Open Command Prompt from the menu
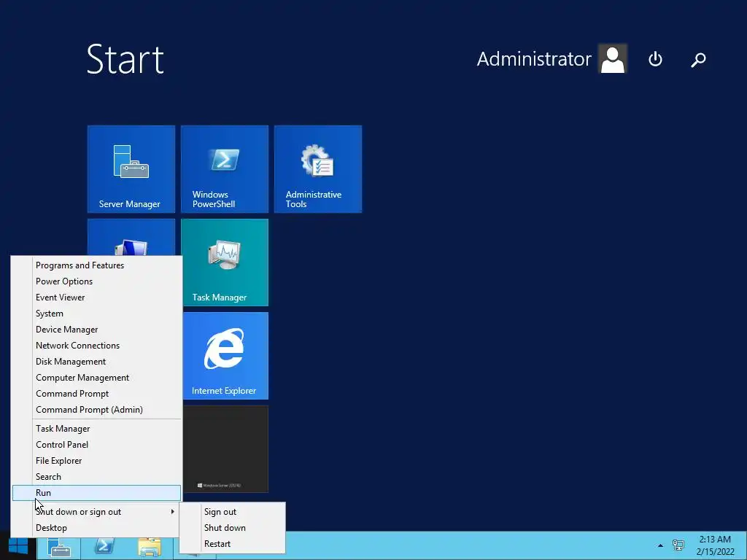Viewport: 747px width, 560px height. coord(96,393)
